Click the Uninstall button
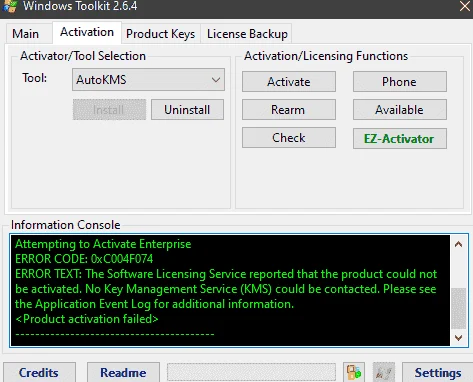This screenshot has width=473, height=382. (x=187, y=109)
